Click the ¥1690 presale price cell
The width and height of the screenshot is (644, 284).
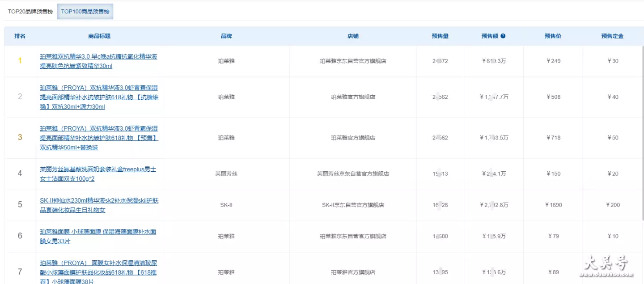tap(553, 205)
